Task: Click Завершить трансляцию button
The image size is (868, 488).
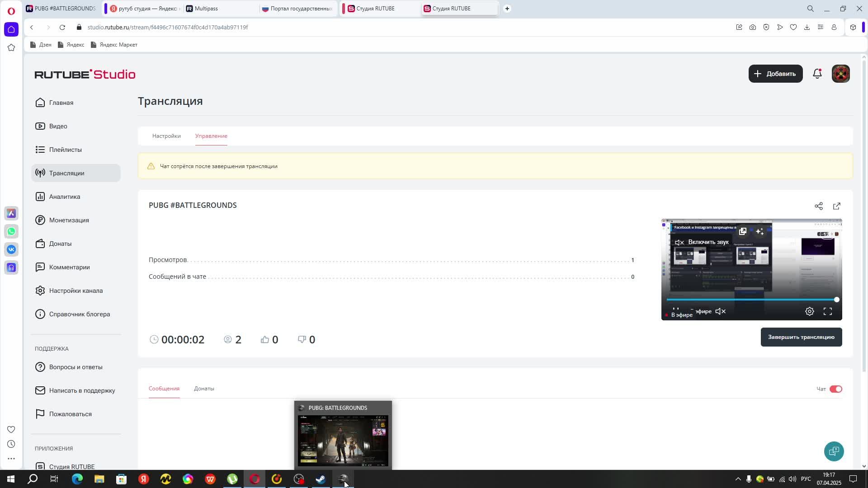Action: (801, 337)
